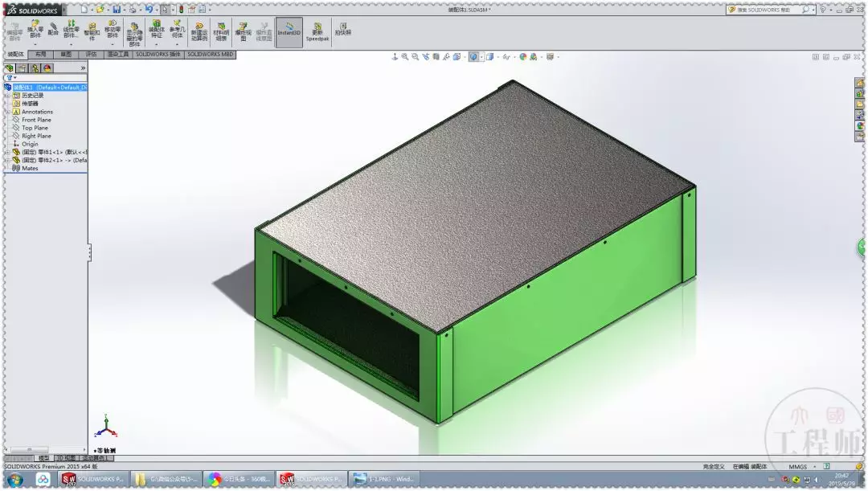This screenshot has width=868, height=491.
Task: Click the Section View icon in view toolbar
Action: coord(436,56)
